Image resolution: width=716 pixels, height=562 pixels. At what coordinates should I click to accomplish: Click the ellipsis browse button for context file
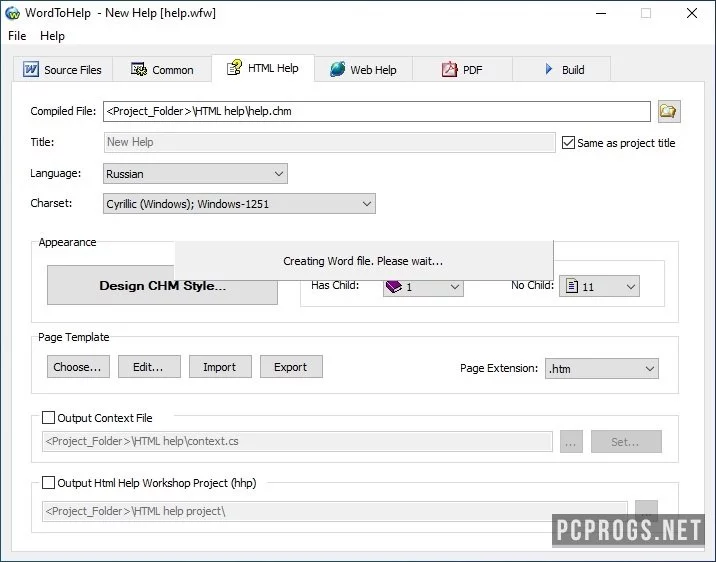pos(571,441)
